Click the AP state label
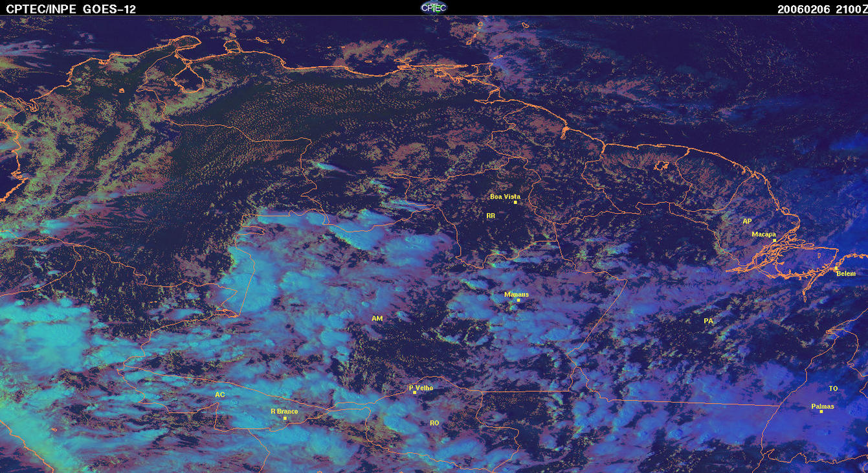 click(747, 221)
